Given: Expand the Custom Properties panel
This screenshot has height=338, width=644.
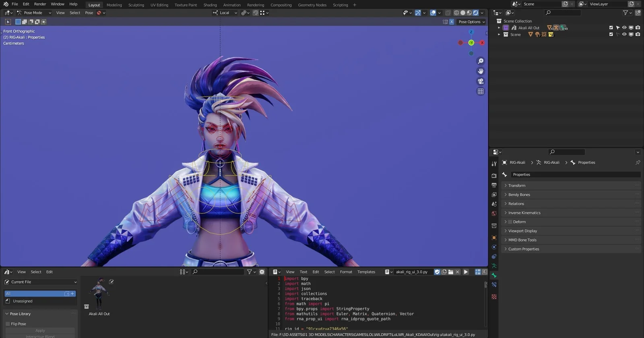Looking at the screenshot, I should point(572,249).
